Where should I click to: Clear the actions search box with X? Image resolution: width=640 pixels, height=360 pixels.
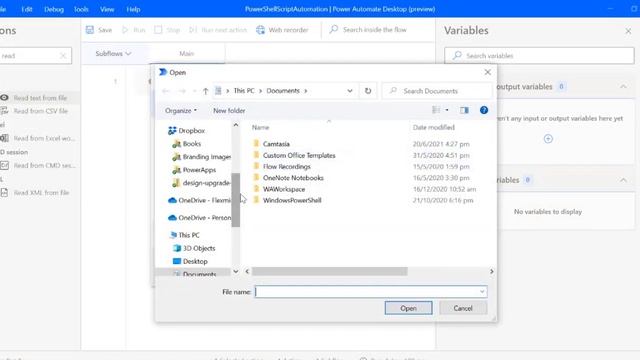pos(63,56)
